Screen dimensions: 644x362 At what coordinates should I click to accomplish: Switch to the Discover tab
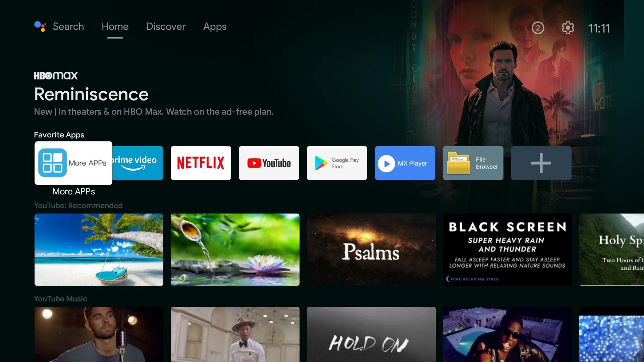pyautogui.click(x=166, y=26)
